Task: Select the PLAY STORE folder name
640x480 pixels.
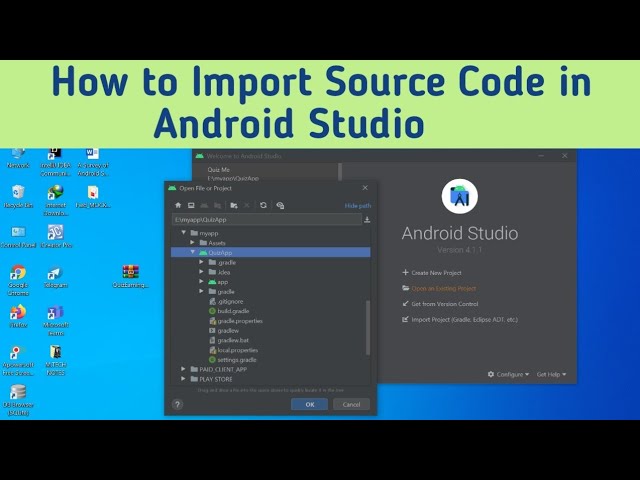Action: point(216,379)
